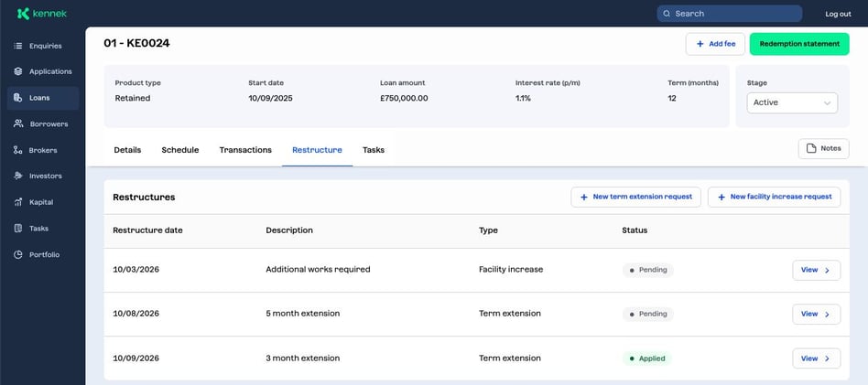Open Applications via its sidebar icon
868x385 pixels.
(18, 71)
